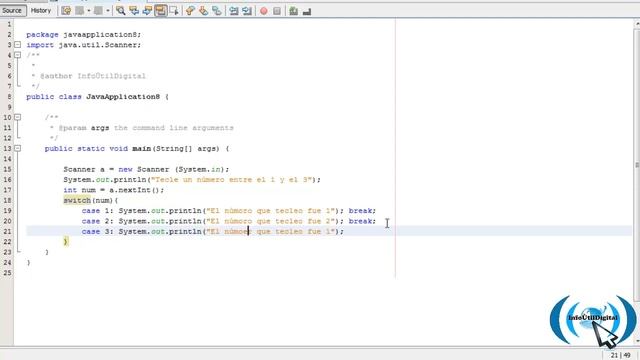Click Shift Line Right icon
Image resolution: width=640 pixels, height=360 pixels.
(x=247, y=11)
